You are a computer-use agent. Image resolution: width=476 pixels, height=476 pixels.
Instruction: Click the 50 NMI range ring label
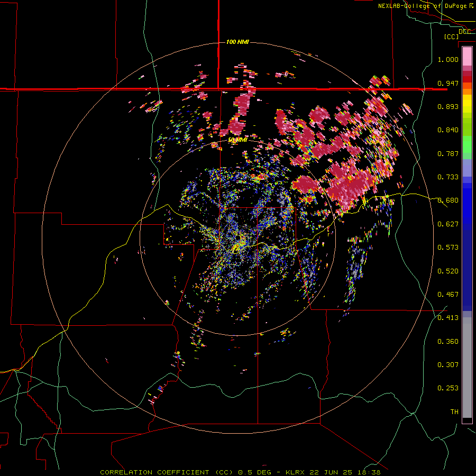pos(237,140)
